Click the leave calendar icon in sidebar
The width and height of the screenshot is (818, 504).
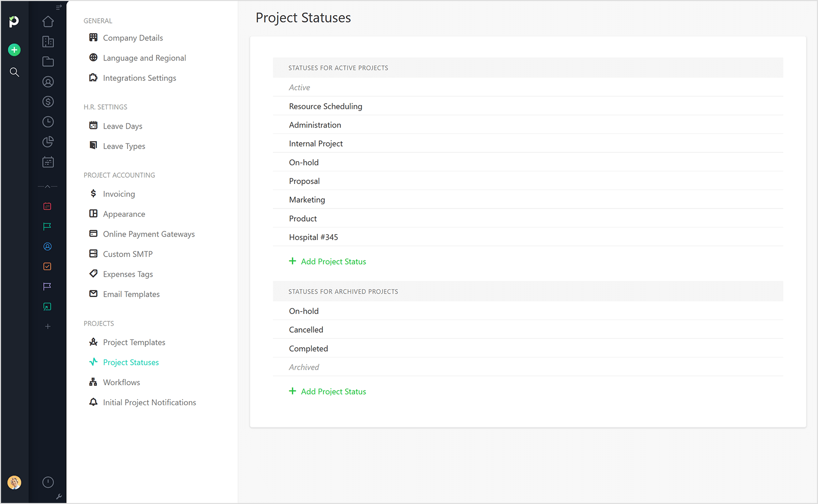click(x=48, y=162)
